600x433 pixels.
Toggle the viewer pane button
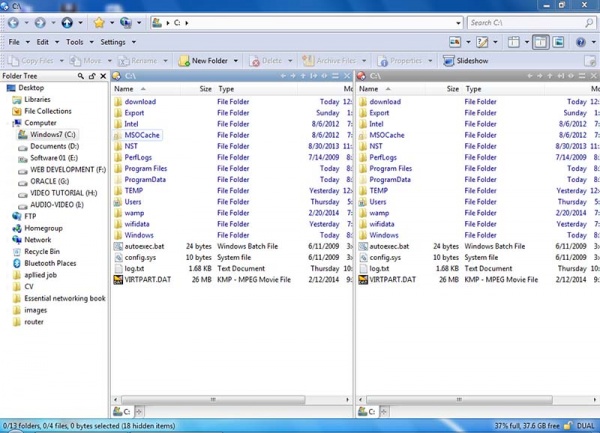pyautogui.click(x=558, y=42)
